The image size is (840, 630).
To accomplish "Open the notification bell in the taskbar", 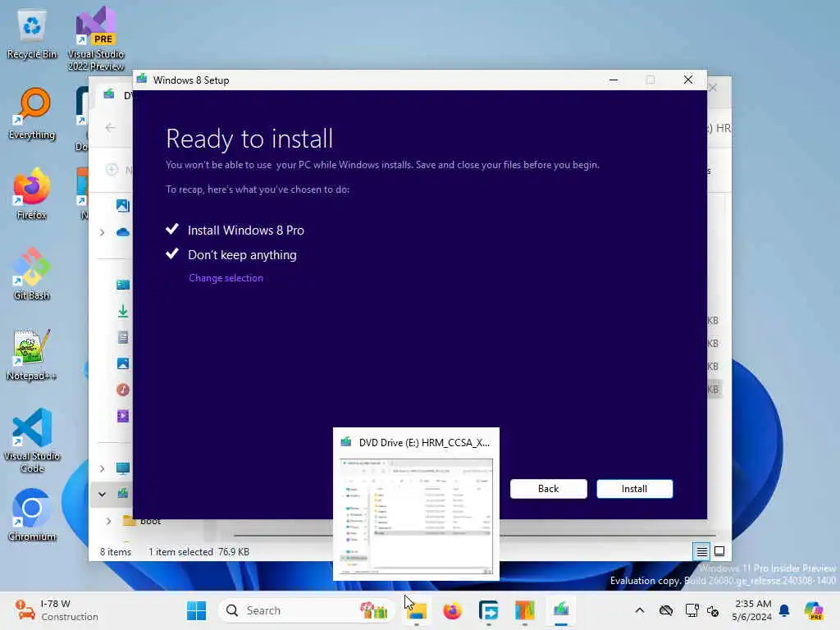I will coord(784,610).
